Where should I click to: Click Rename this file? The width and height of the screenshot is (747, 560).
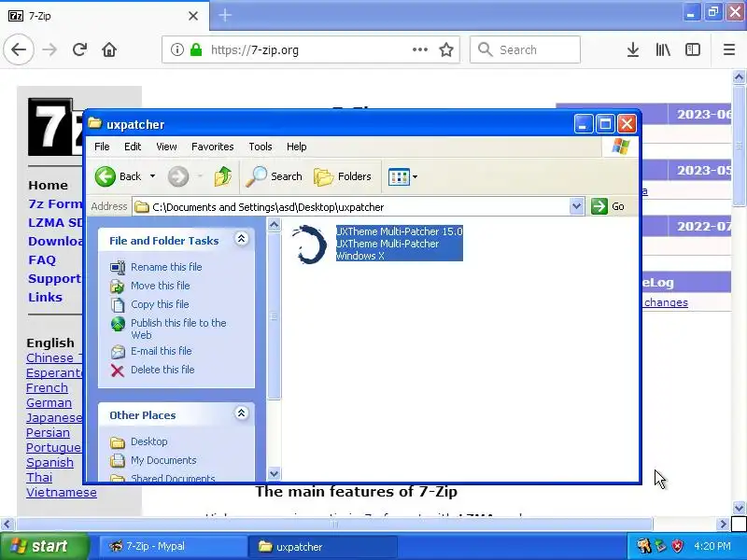[x=166, y=267]
